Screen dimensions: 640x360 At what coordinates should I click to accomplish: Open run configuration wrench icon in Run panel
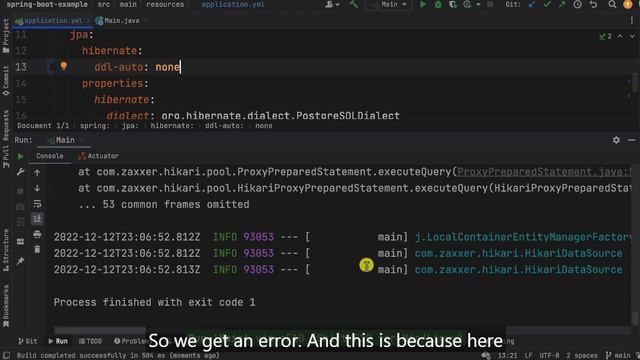tap(20, 172)
